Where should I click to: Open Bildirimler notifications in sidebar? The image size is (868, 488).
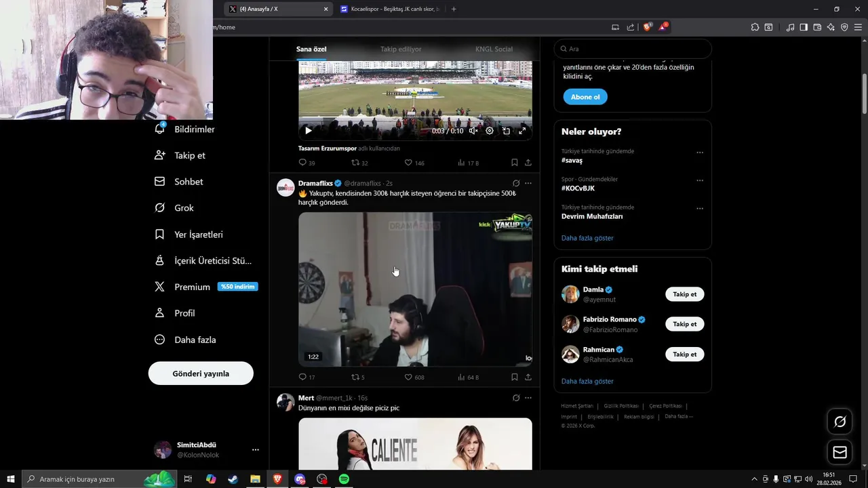click(x=184, y=129)
